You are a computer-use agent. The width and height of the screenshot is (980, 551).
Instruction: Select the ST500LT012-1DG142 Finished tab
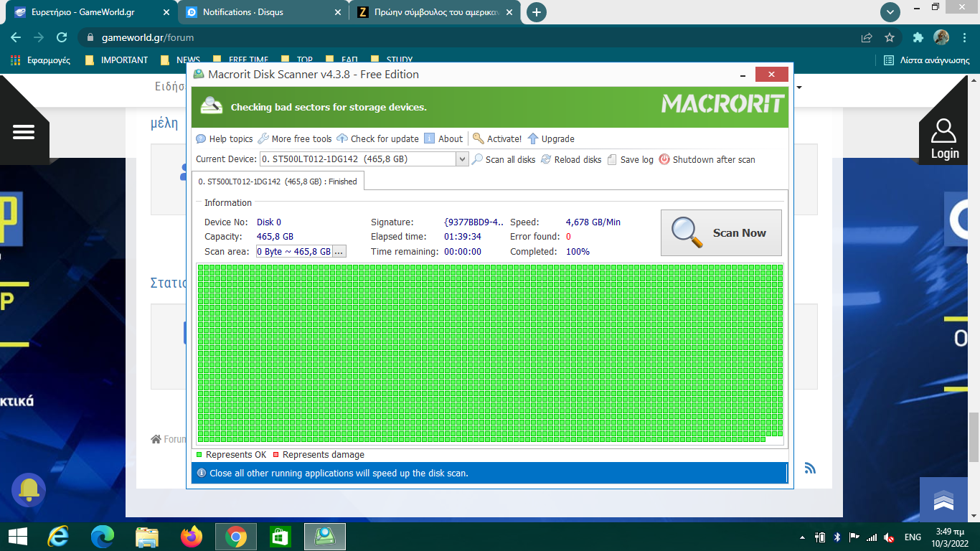coord(278,182)
